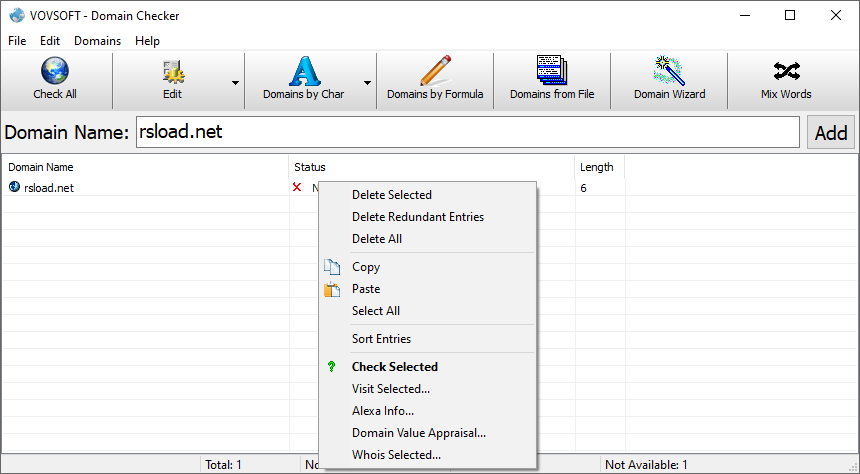Click the Check All globe icon
Screen dimensions: 860x474
[x=55, y=71]
